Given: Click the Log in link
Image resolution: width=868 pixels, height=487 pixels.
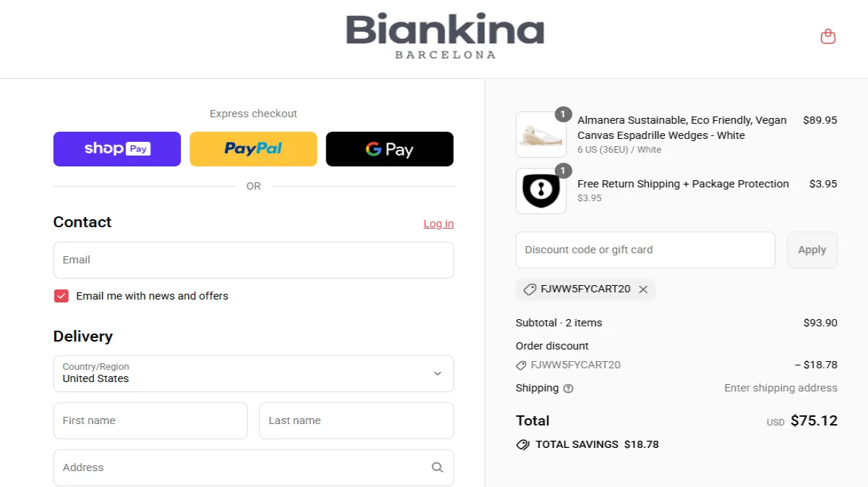Looking at the screenshot, I should tap(438, 224).
